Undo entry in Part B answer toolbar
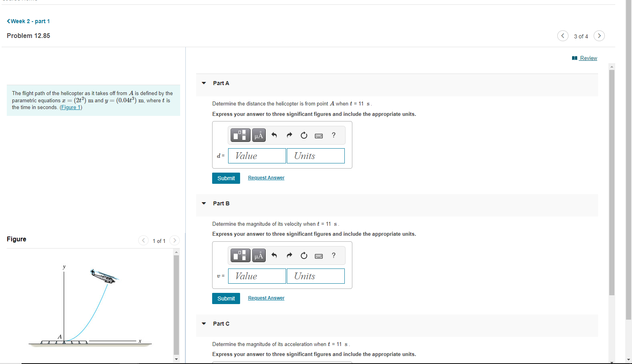Screen dimensions: 632x364 274,255
